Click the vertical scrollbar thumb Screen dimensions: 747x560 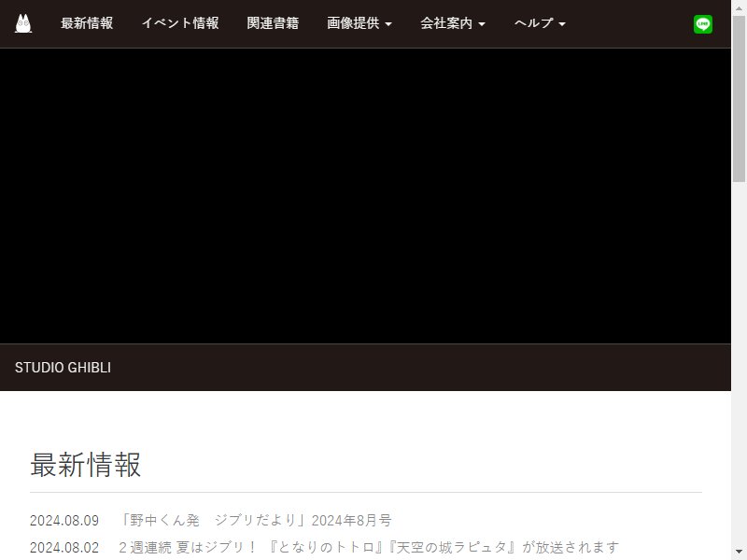(739, 99)
